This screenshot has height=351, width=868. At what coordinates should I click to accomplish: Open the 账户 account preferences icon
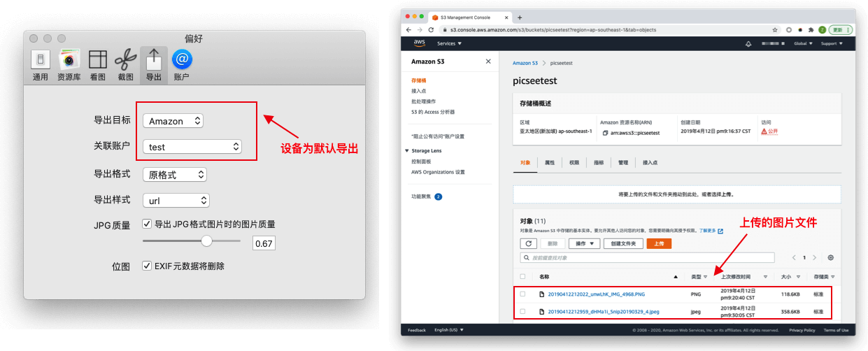tap(182, 65)
